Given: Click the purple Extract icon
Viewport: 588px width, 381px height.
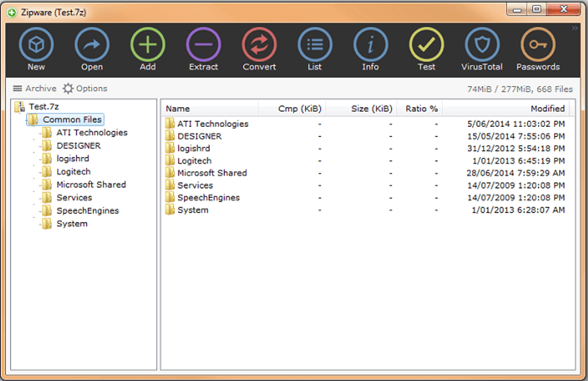Looking at the screenshot, I should pos(203,45).
